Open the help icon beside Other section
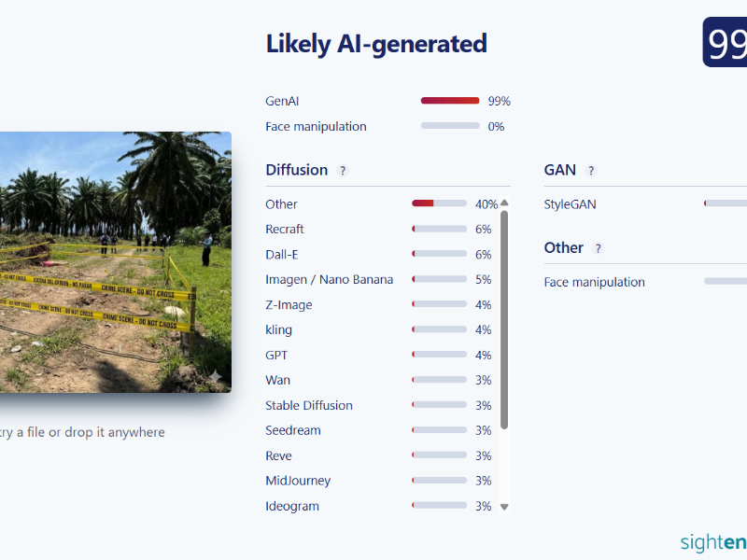The height and width of the screenshot is (560, 747). tap(598, 248)
